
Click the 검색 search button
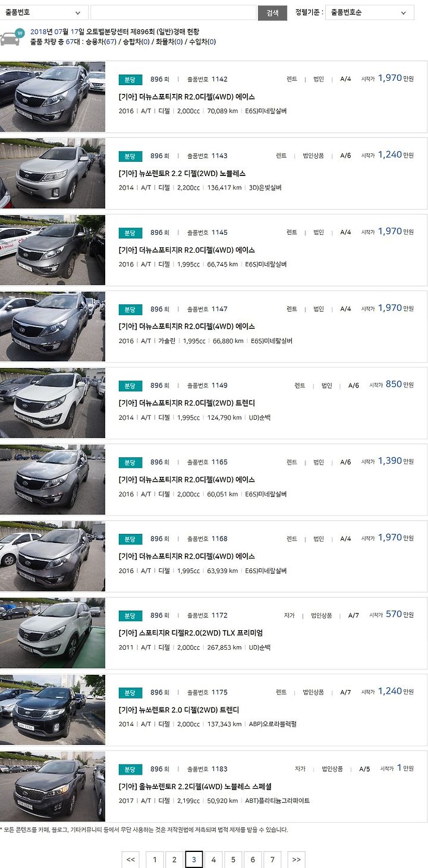(x=272, y=12)
